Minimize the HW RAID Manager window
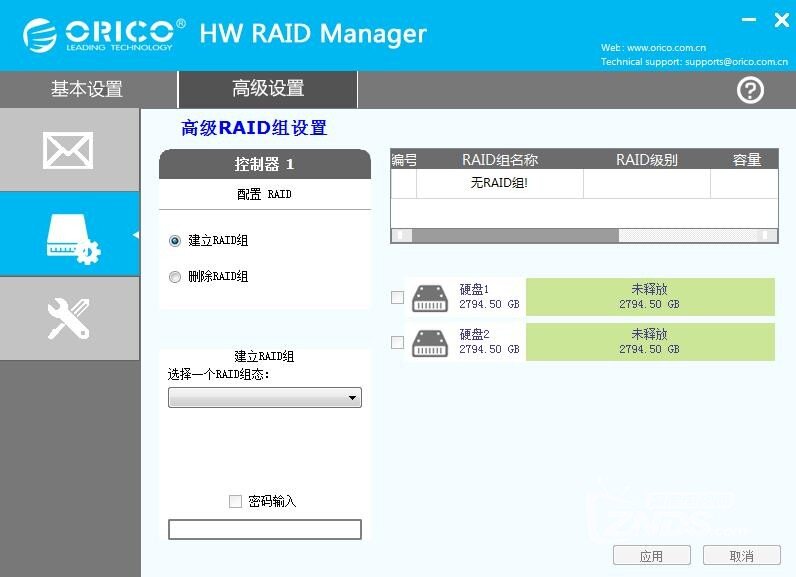Image resolution: width=796 pixels, height=577 pixels. point(748,20)
